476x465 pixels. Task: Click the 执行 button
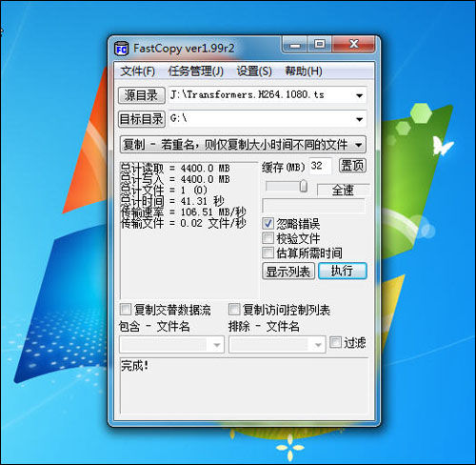coord(343,271)
